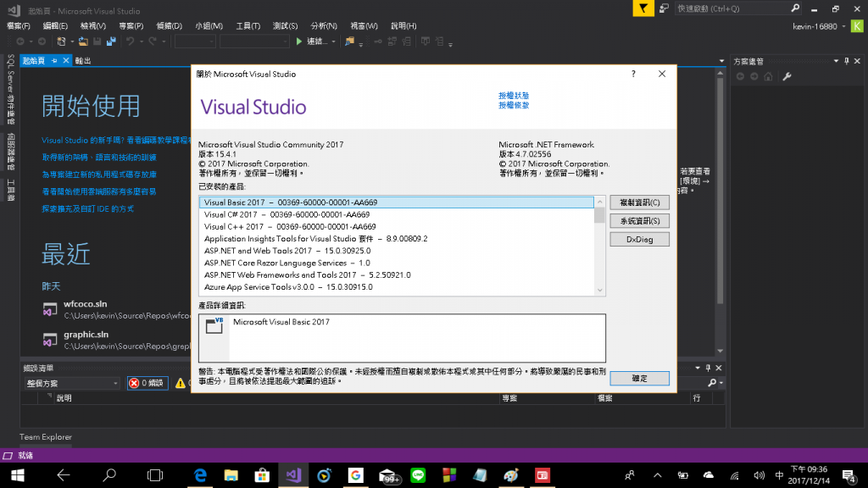This screenshot has height=488, width=868.
Task: Open the Undo history dropdown arrow
Action: coord(142,42)
